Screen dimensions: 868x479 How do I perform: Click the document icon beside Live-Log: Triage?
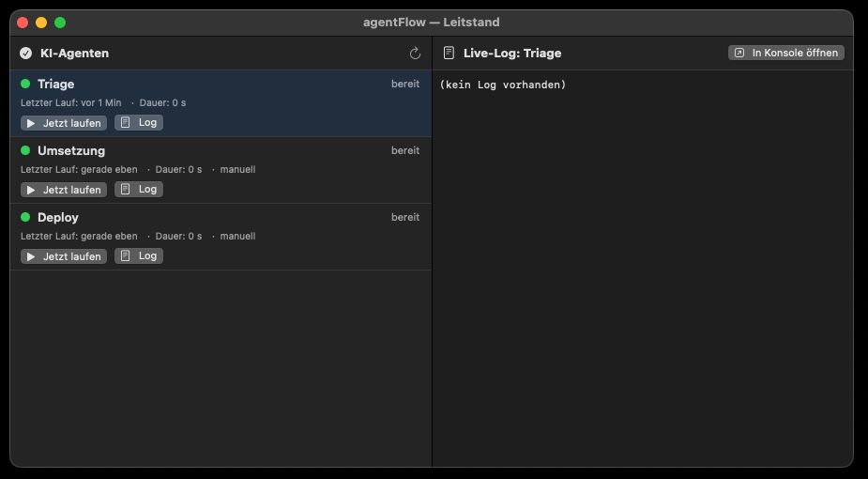click(x=449, y=54)
